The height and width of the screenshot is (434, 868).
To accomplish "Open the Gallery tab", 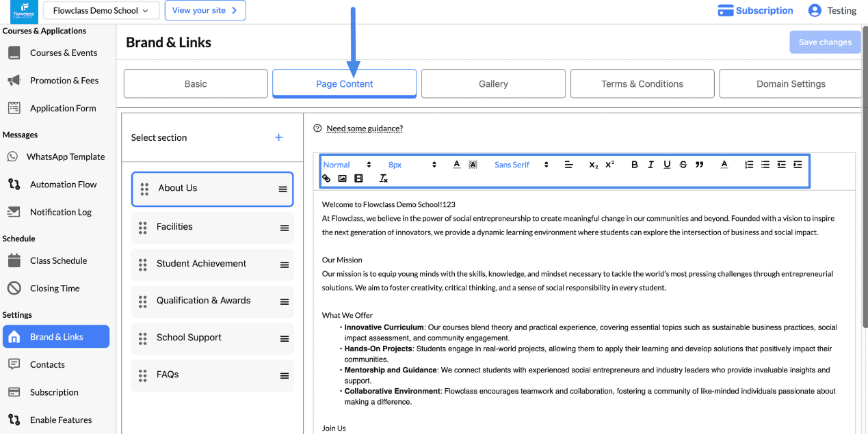I will (x=493, y=84).
